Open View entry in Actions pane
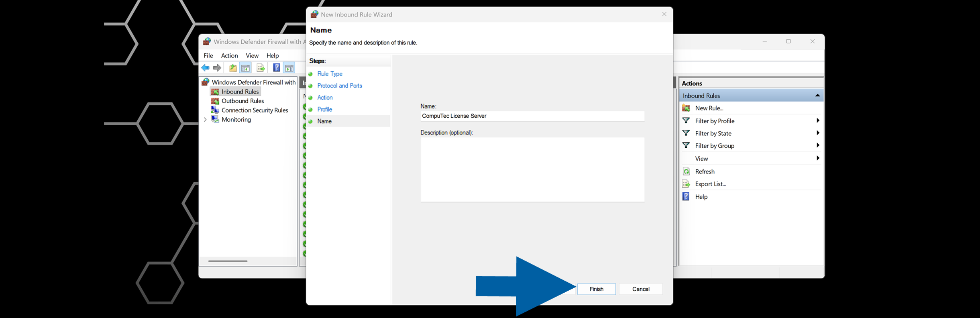Screen dimensions: 980x318 click(701, 159)
